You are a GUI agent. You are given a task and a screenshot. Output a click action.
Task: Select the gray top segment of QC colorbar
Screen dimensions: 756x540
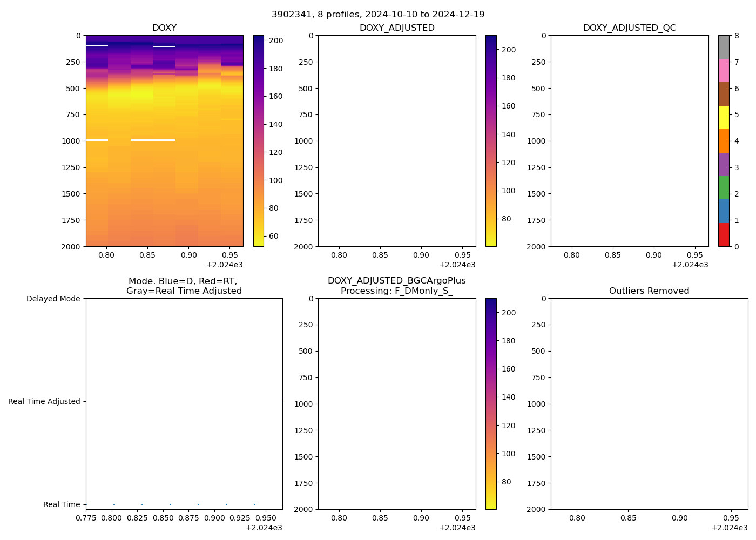pyautogui.click(x=724, y=47)
